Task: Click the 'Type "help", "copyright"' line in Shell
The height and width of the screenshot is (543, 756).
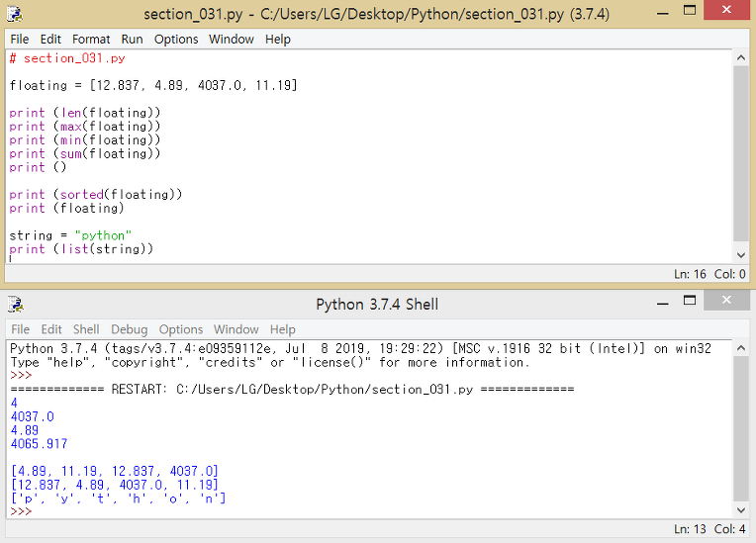Action: 270,362
